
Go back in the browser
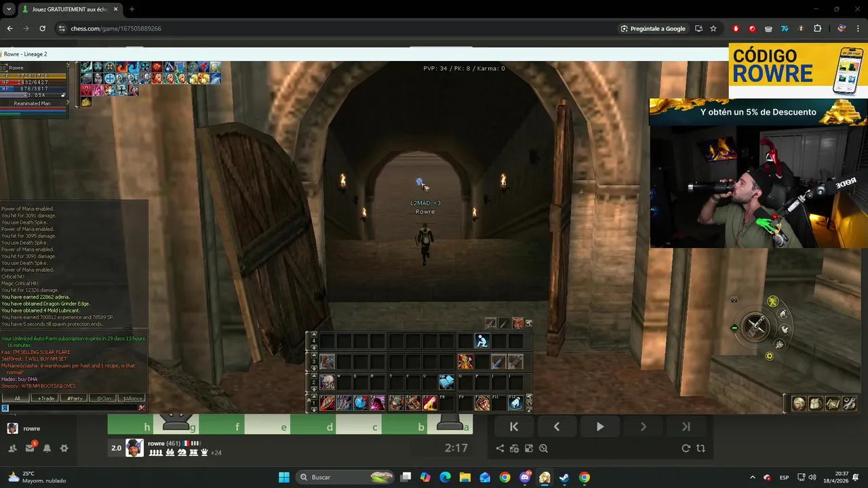9,28
